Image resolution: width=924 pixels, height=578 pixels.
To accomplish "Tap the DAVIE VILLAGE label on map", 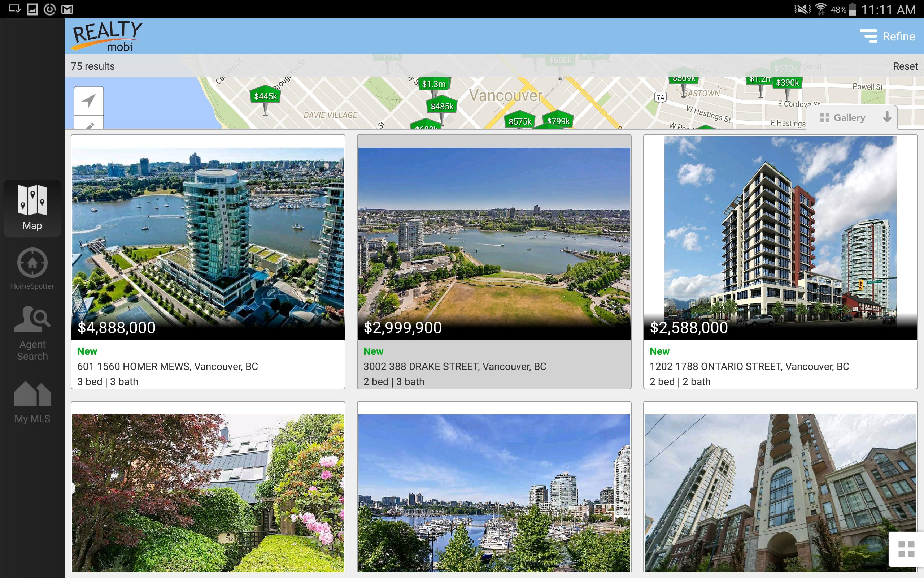I will point(330,115).
